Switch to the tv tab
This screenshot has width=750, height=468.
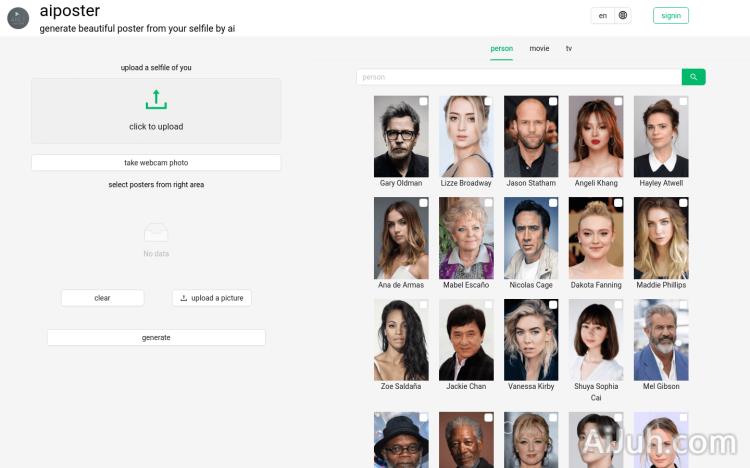(569, 48)
